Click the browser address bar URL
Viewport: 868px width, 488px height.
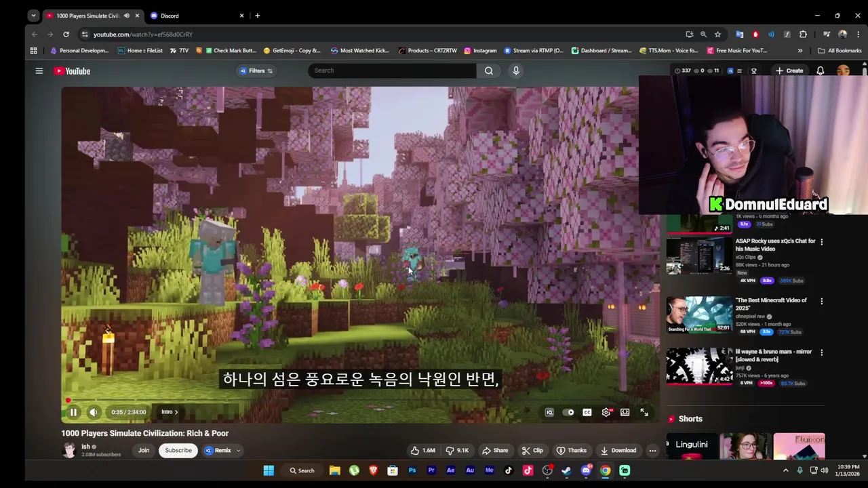(142, 34)
